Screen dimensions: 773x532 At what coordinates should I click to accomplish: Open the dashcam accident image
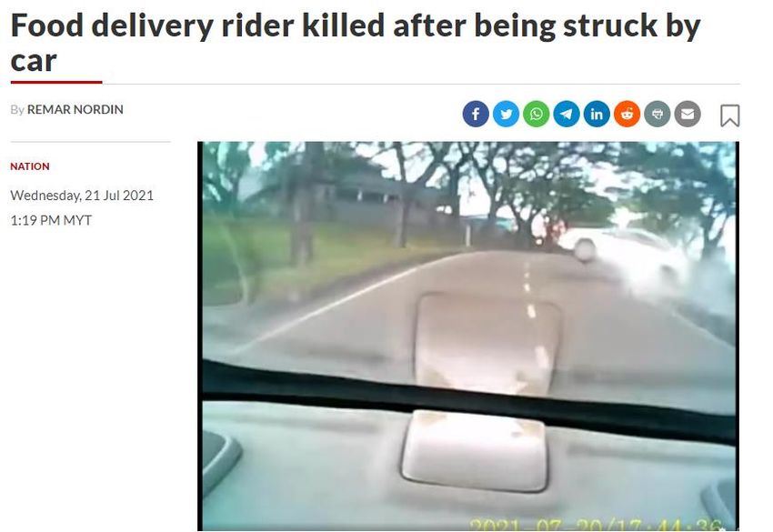(x=467, y=336)
